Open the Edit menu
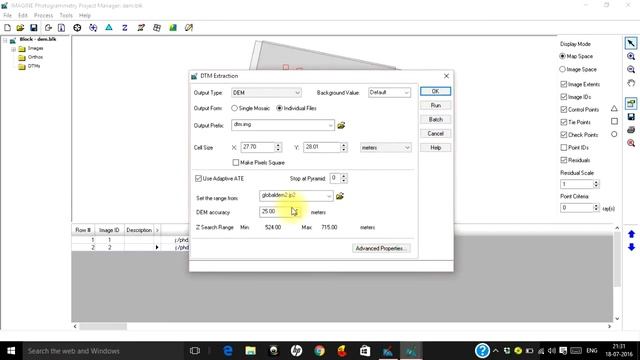Screen dimensions: 640x360 click(x=23, y=16)
